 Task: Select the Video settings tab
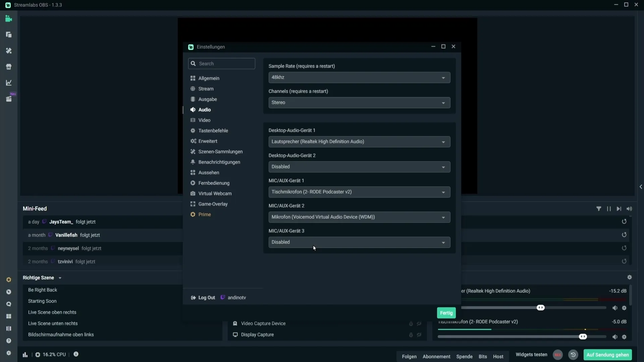[x=204, y=120]
